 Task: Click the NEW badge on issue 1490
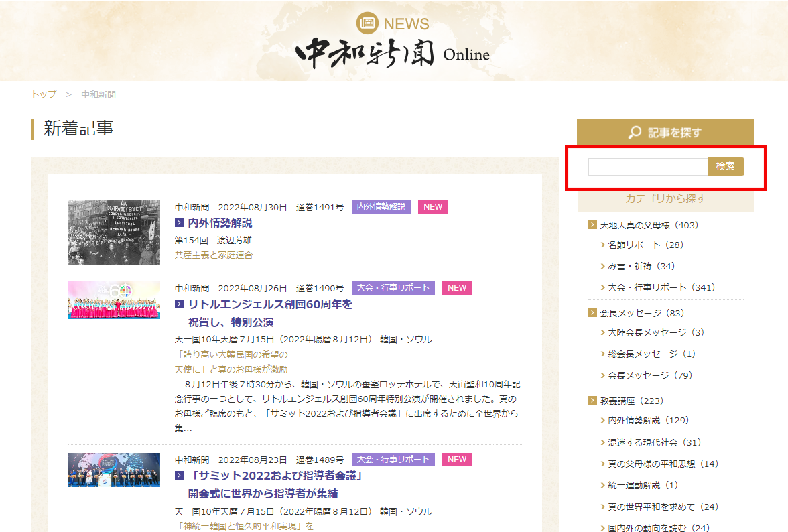coord(457,288)
